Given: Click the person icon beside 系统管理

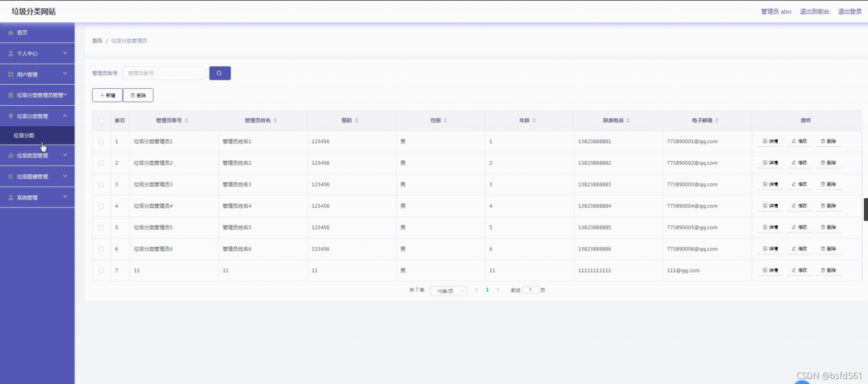Looking at the screenshot, I should pos(11,197).
